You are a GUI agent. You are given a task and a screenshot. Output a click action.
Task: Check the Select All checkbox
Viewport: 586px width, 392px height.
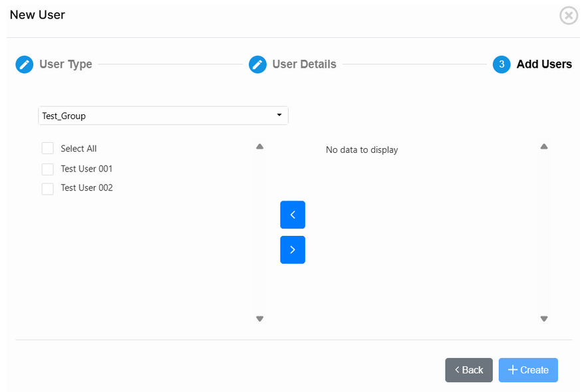pyautogui.click(x=47, y=148)
